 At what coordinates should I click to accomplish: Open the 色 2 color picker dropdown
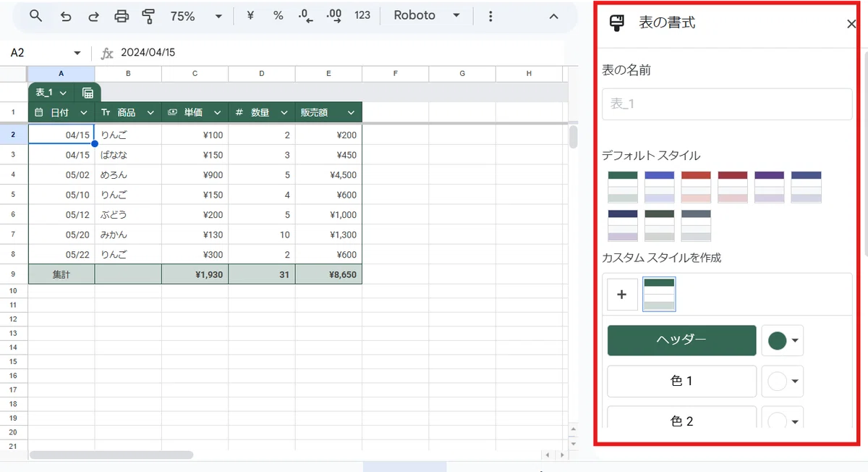pos(783,418)
